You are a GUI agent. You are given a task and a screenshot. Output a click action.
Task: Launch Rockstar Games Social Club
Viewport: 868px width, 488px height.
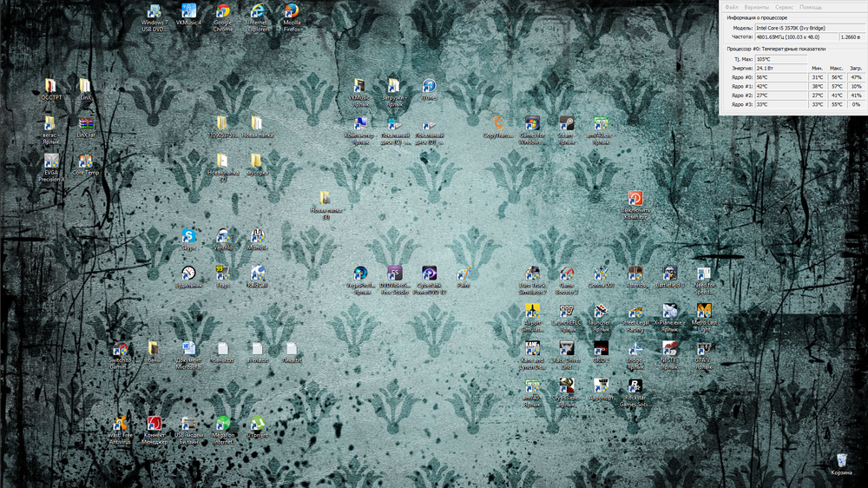[x=635, y=392]
